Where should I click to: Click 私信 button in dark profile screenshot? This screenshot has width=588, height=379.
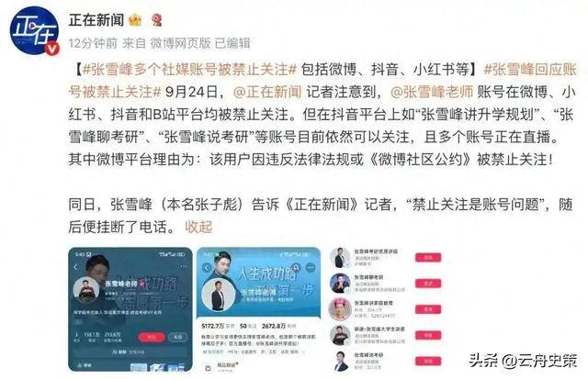(x=177, y=337)
